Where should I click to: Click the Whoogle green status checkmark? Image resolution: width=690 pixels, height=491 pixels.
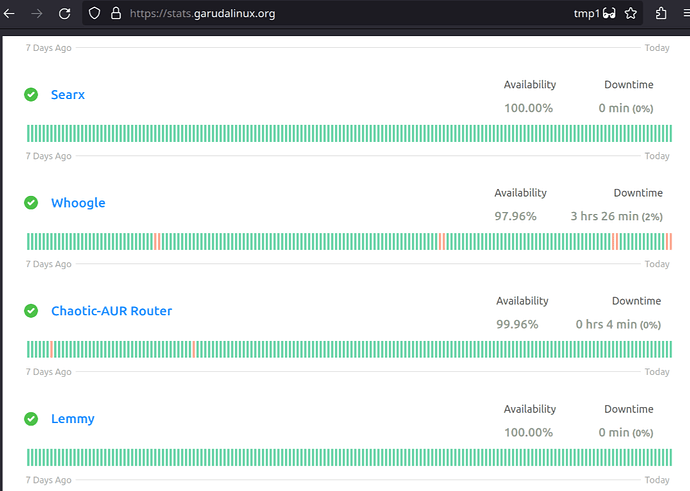(x=31, y=203)
